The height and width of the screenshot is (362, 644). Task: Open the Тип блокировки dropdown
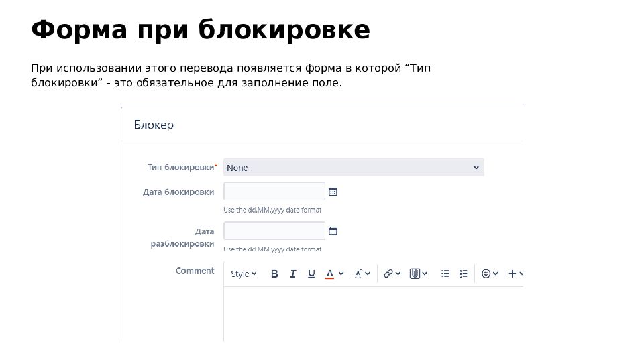point(354,168)
